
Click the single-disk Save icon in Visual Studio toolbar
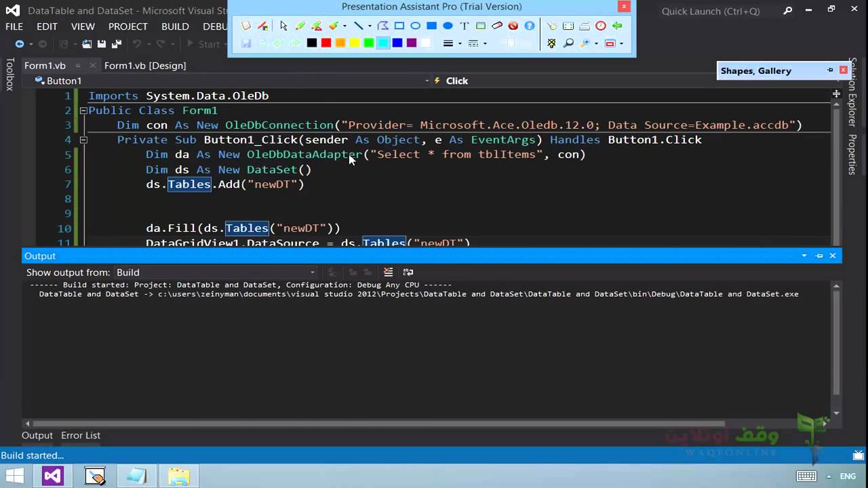(x=101, y=44)
